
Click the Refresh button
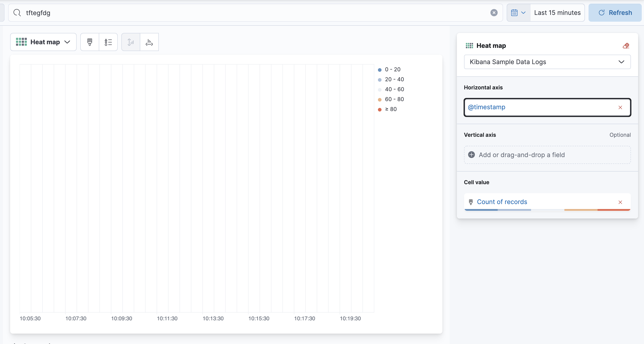(x=615, y=13)
